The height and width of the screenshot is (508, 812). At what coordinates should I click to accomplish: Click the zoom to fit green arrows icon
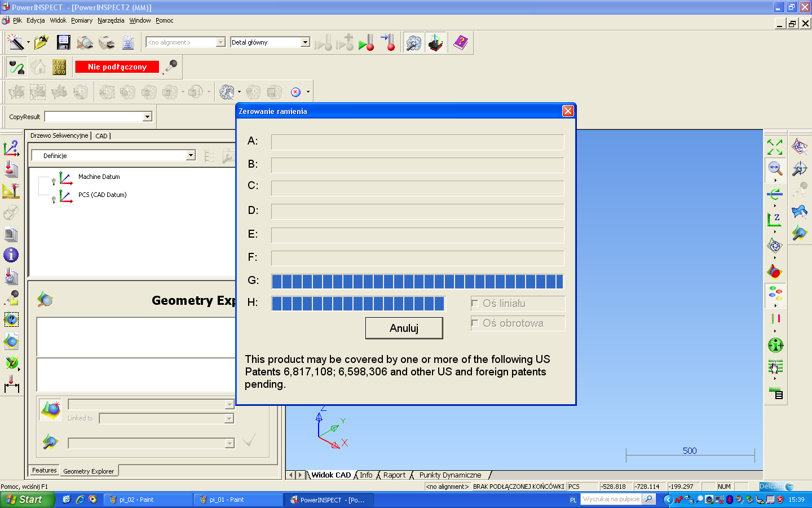tap(775, 147)
